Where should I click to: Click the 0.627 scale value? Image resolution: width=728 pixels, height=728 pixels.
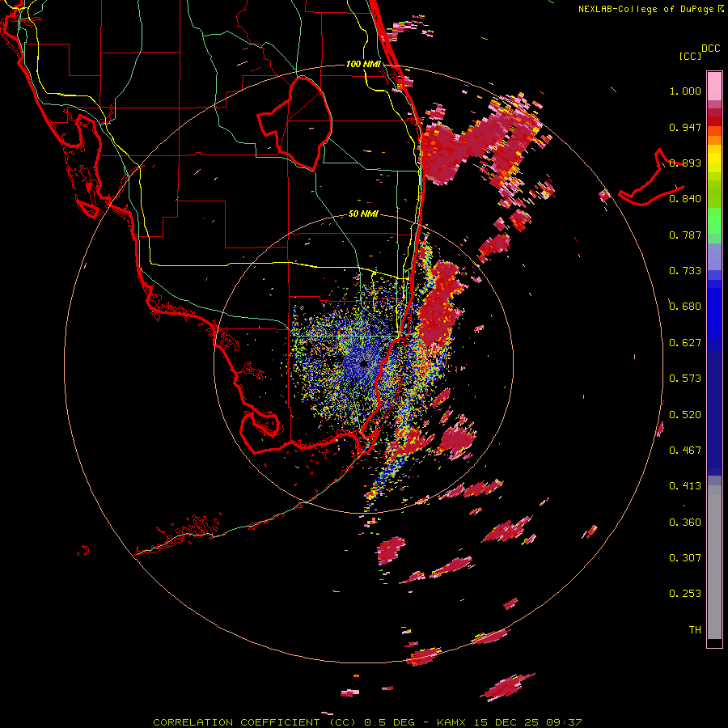[x=685, y=343]
